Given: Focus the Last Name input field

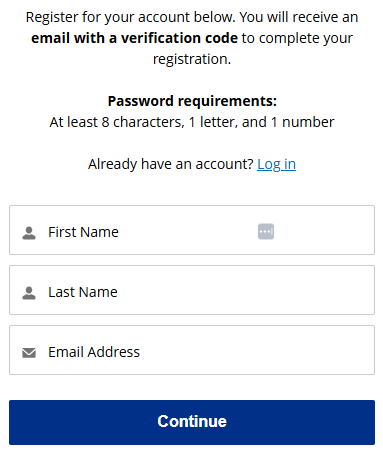Looking at the screenshot, I should (192, 290).
